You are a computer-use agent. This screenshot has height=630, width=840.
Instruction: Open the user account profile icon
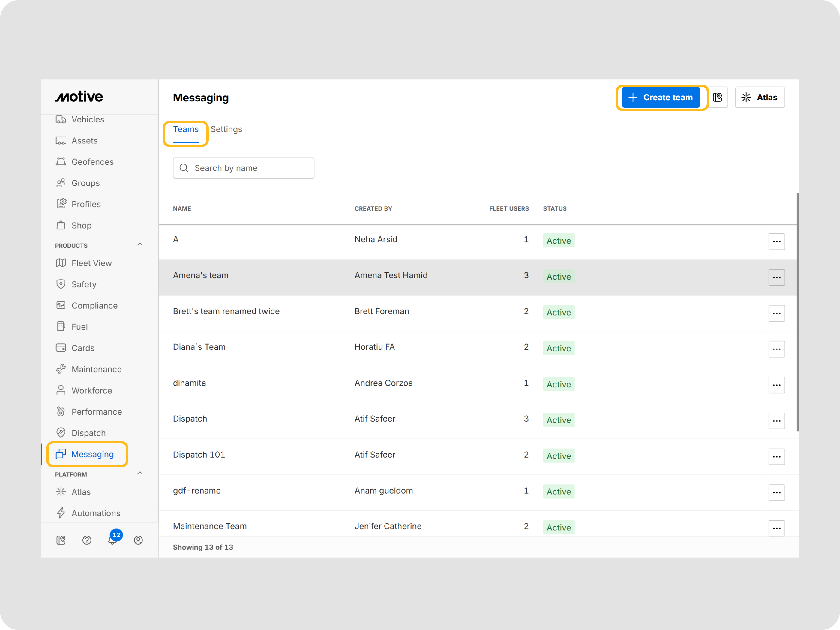[138, 540]
